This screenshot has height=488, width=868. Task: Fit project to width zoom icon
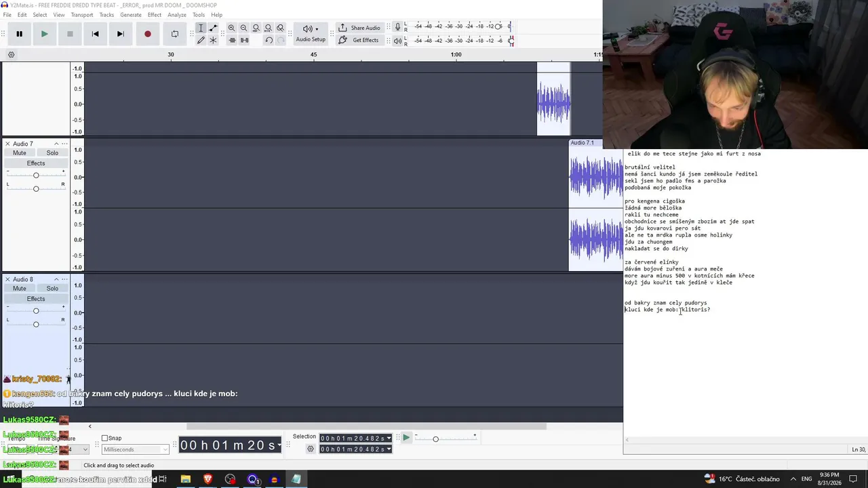click(x=268, y=28)
